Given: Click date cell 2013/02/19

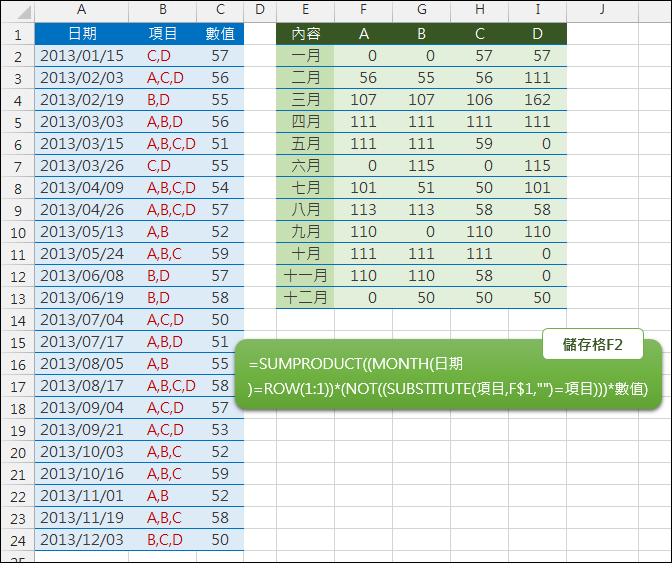Looking at the screenshot, I should tap(81, 100).
